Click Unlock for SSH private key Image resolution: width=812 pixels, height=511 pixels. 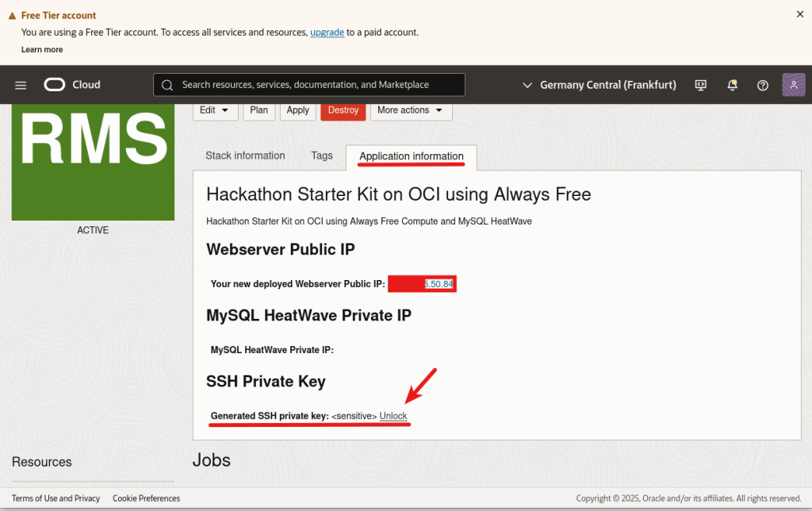click(x=393, y=416)
